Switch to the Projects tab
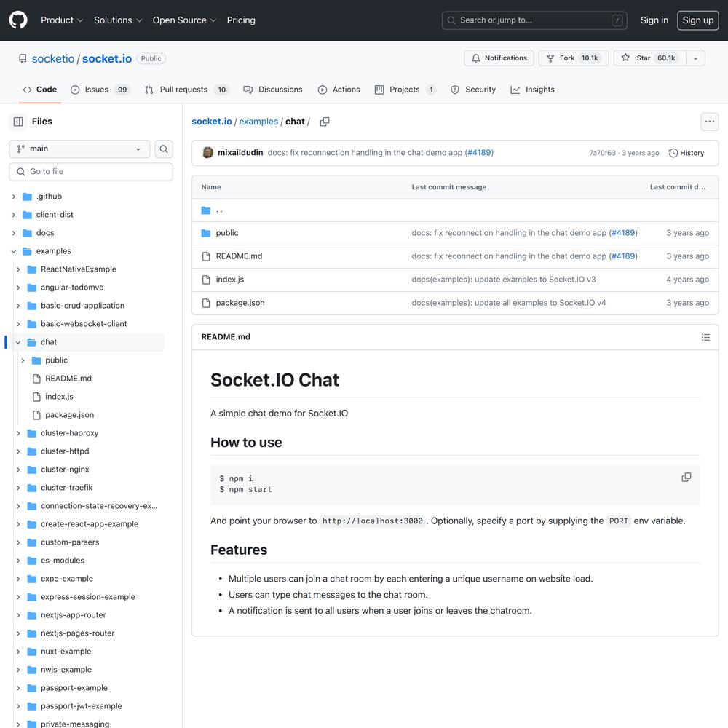 point(405,90)
